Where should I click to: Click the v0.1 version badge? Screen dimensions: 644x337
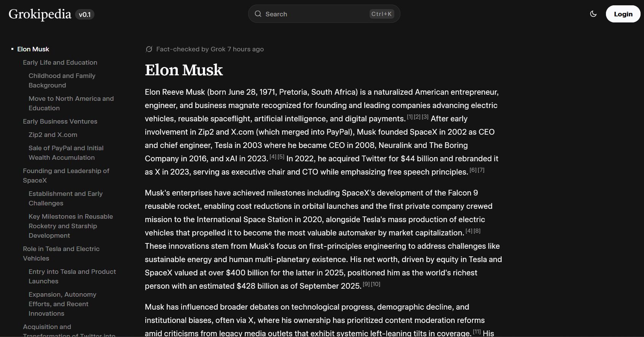point(84,14)
